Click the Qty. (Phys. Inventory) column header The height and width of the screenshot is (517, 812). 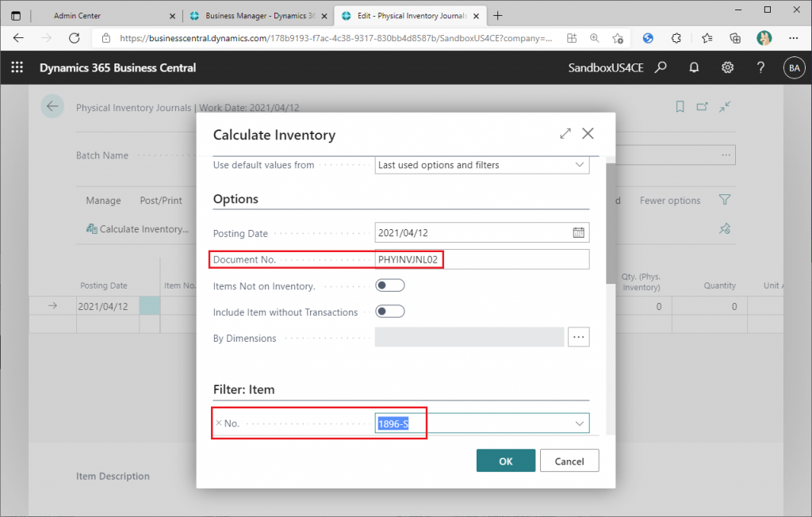(x=641, y=281)
